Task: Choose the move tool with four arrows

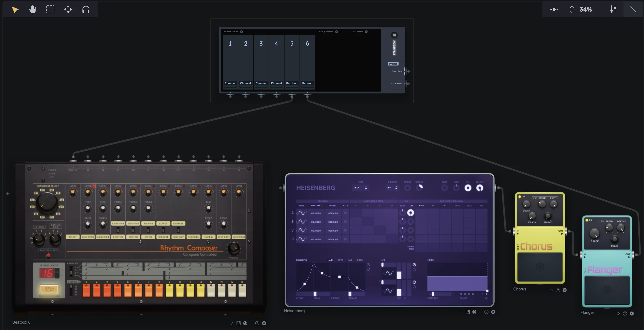Action: tap(68, 9)
